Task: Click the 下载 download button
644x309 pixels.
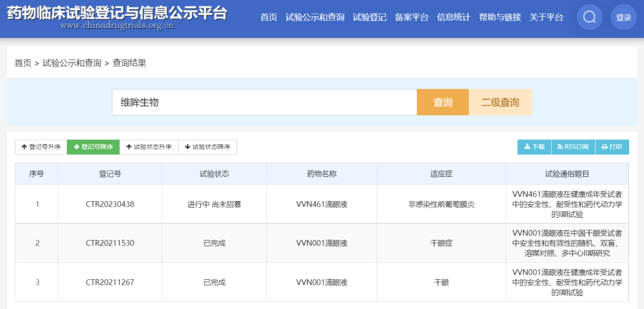Action: click(x=534, y=147)
